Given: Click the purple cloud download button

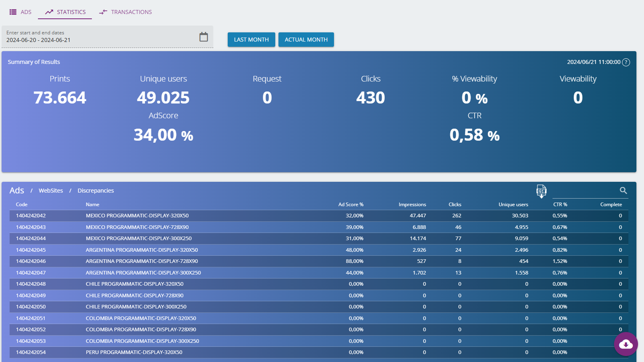Looking at the screenshot, I should point(626,344).
